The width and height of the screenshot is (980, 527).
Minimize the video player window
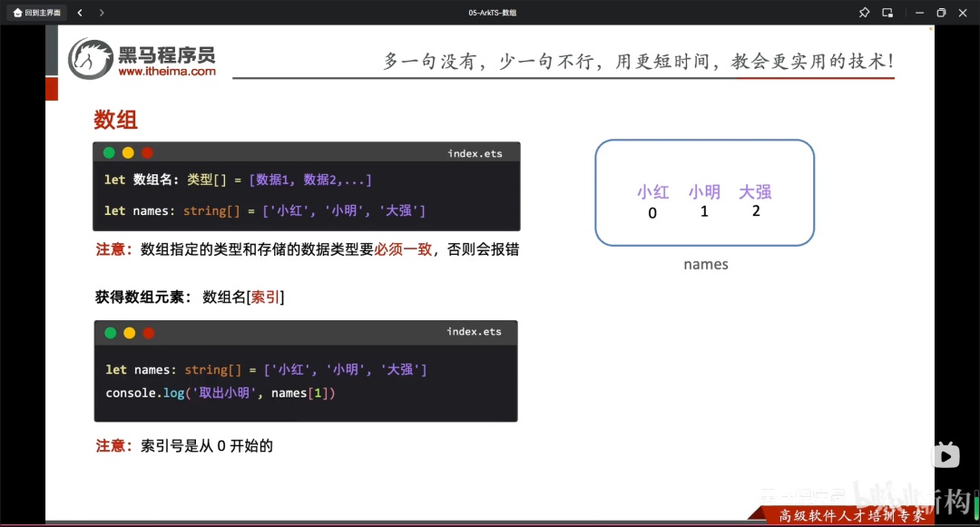click(919, 13)
